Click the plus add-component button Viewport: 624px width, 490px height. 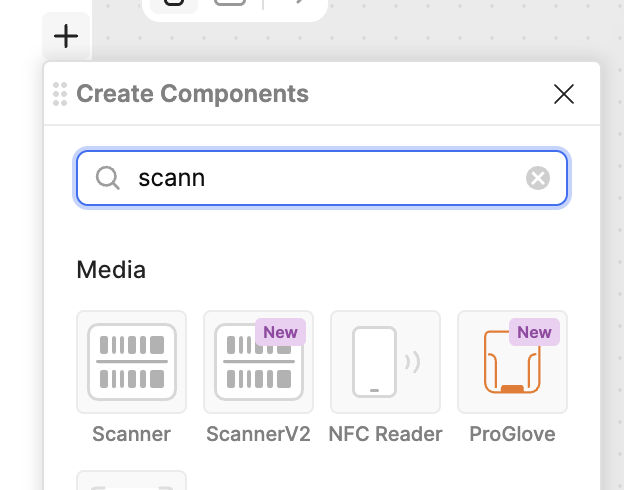point(66,36)
